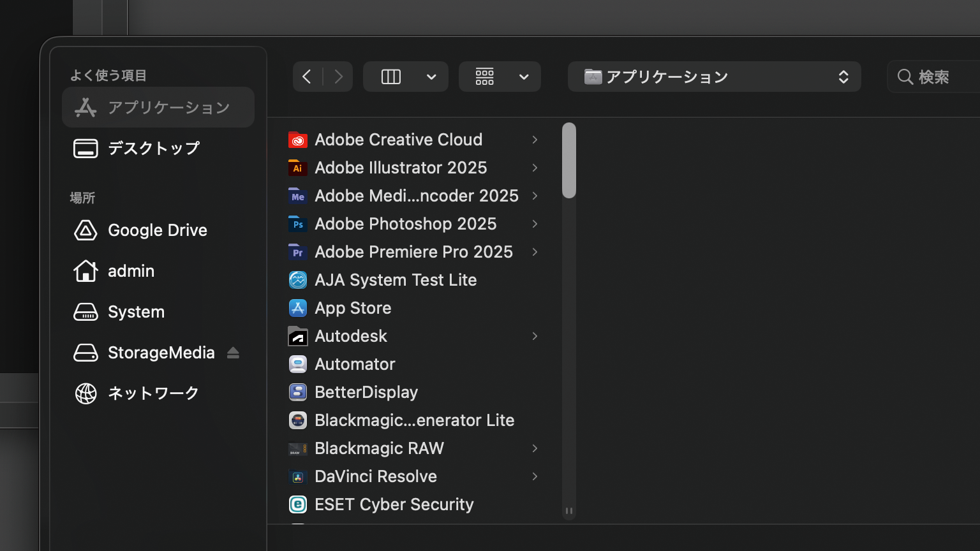The width and height of the screenshot is (980, 551).
Task: Open the アプリケーション path popup menu
Action: click(x=714, y=77)
